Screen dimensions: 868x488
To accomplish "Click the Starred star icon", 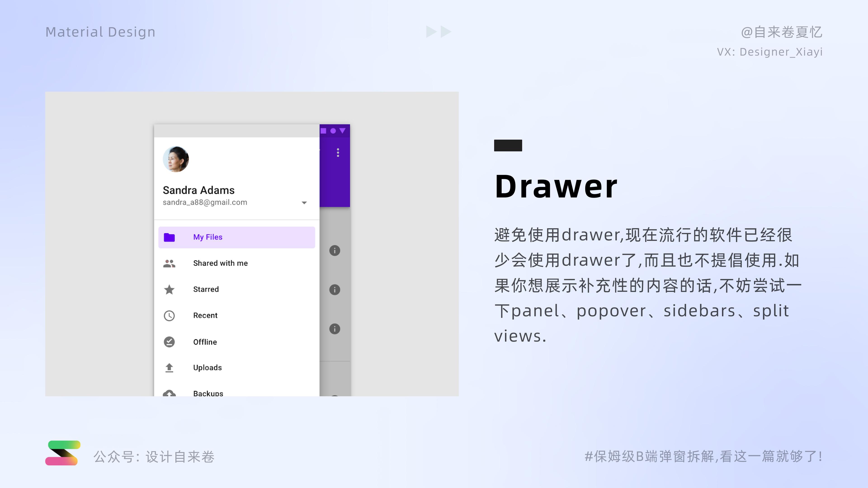I will point(169,290).
